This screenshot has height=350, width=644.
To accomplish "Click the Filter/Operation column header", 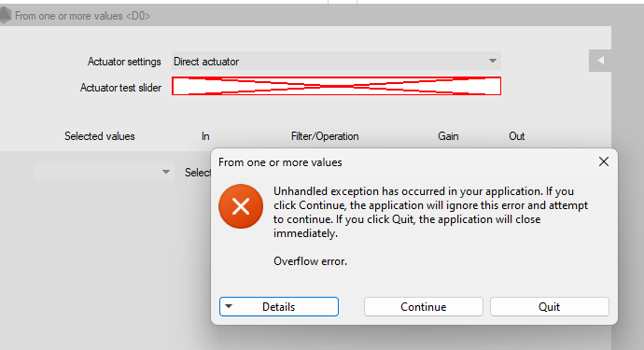I will tap(325, 136).
